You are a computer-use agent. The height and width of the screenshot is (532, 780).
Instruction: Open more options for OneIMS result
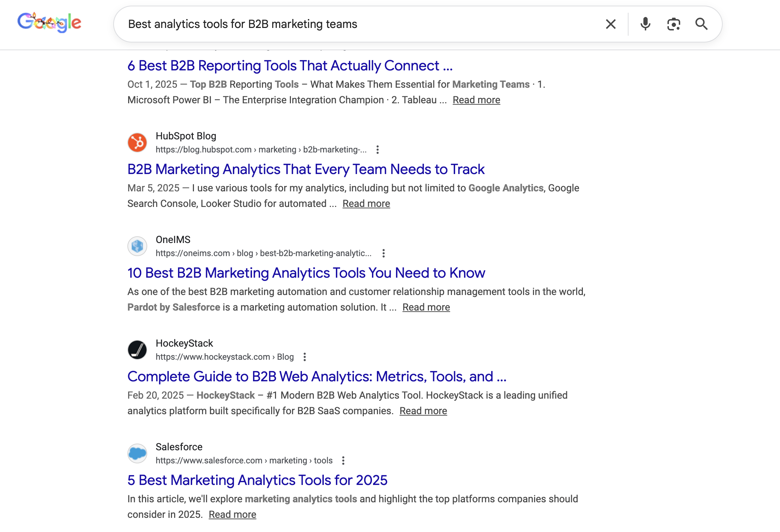(x=384, y=253)
